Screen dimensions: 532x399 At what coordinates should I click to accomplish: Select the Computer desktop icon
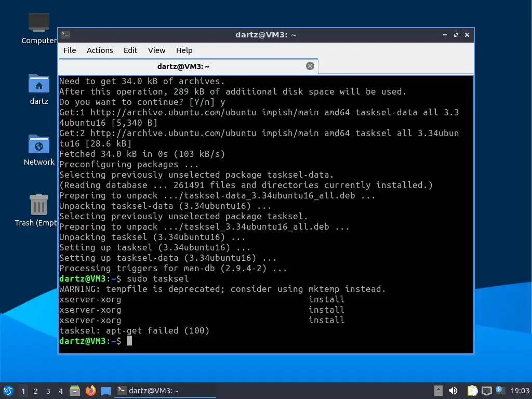coord(38,29)
